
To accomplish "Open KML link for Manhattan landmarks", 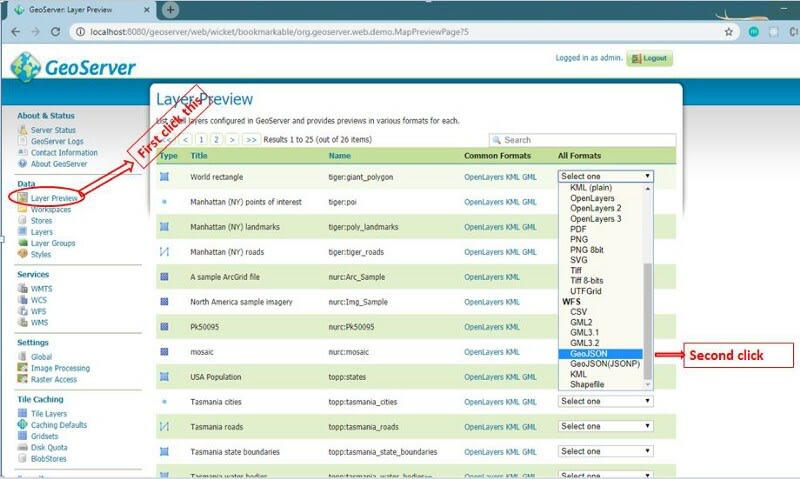I will pyautogui.click(x=512, y=226).
